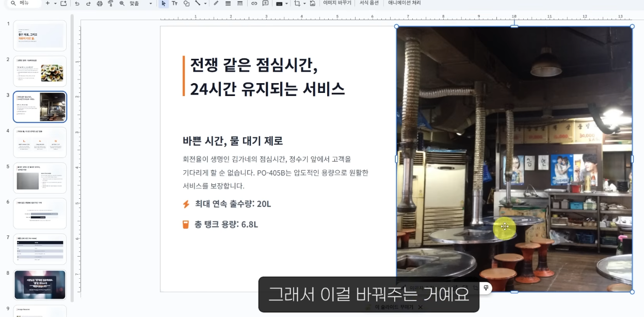Open the 맞춤 zoom level dropdown
644x317 pixels.
[x=141, y=3]
